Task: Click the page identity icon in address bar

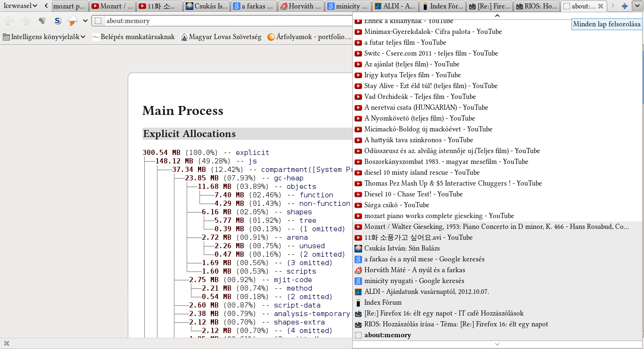Action: (x=98, y=21)
